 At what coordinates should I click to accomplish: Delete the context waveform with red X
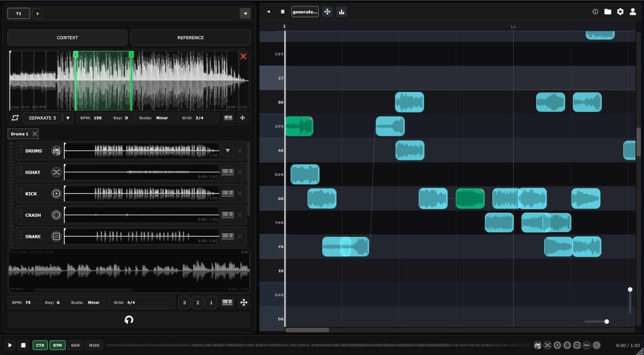coord(244,56)
